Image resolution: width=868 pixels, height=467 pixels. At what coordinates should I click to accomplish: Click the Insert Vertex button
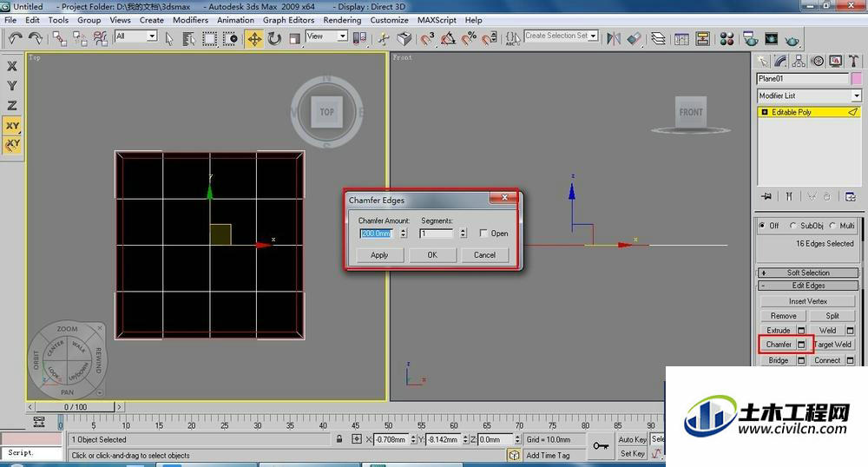coord(807,301)
